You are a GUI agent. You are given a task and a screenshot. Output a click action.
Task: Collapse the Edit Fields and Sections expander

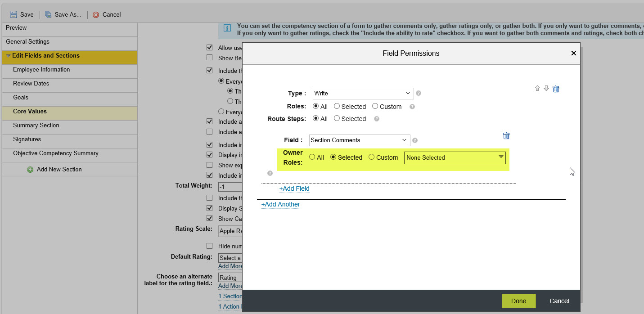(9, 56)
